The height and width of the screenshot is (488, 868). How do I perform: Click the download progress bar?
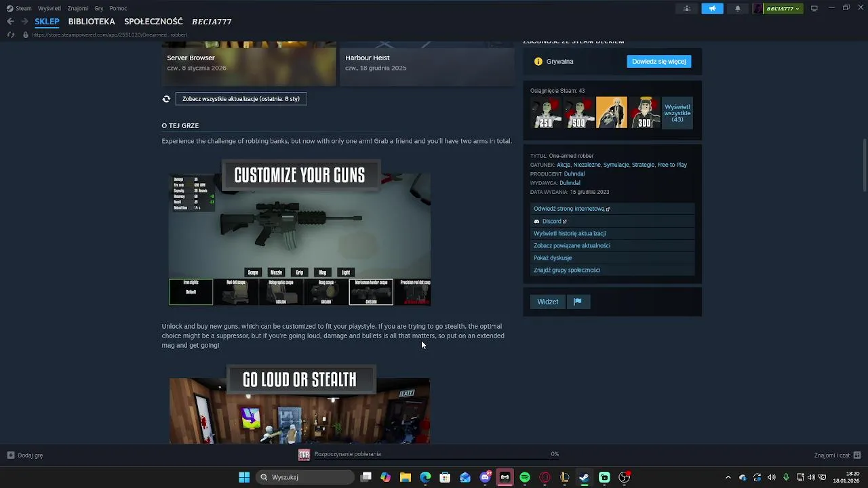click(437, 460)
